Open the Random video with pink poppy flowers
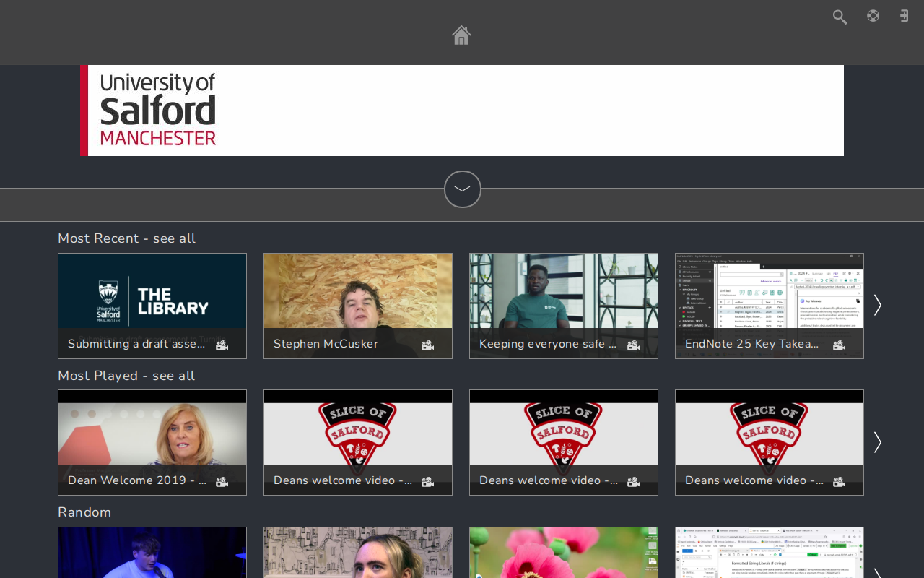The height and width of the screenshot is (578, 924). (564, 553)
